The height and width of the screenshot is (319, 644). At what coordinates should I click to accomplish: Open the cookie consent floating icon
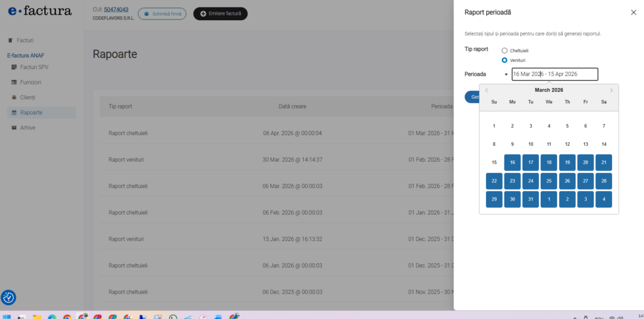point(9,298)
